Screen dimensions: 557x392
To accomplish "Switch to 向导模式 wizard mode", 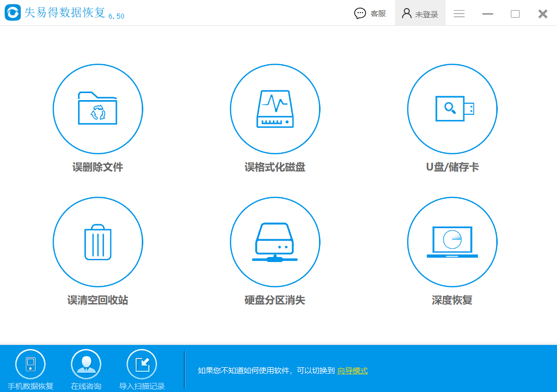I will click(x=353, y=371).
